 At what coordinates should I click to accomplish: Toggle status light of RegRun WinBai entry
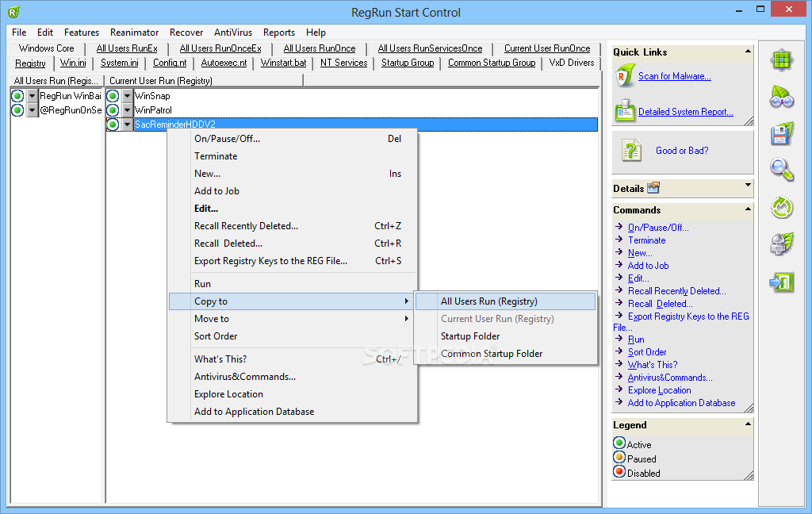(17, 96)
